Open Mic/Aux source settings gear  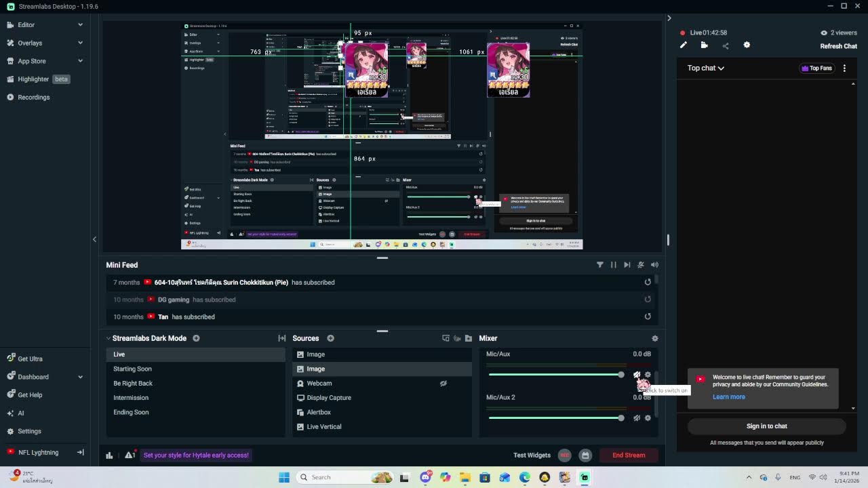tap(648, 375)
